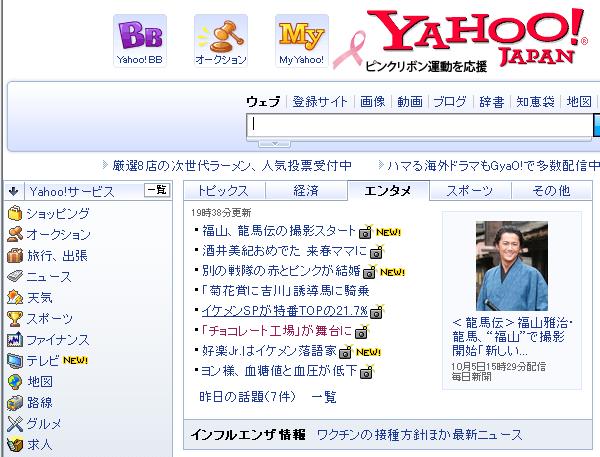The width and height of the screenshot is (600, 457).
Task: Click the pink ribbon campaign icon
Action: [349, 50]
